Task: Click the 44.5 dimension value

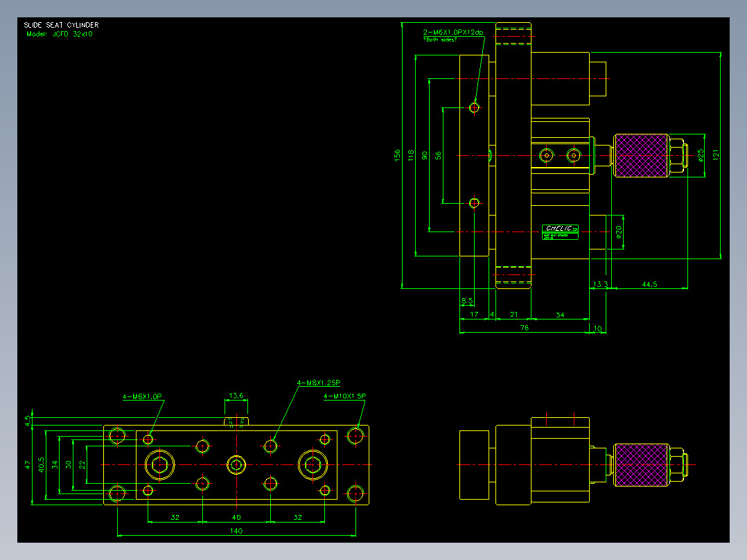Action: click(x=649, y=284)
